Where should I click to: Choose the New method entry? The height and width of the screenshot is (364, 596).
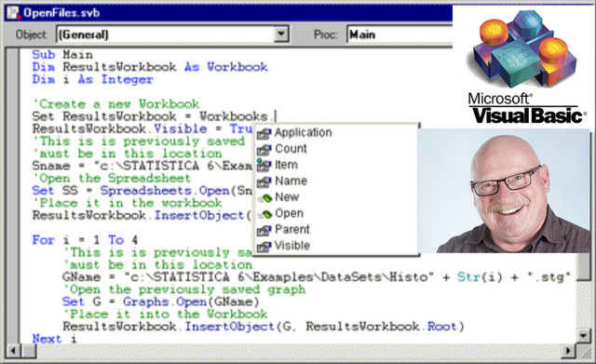click(x=287, y=197)
